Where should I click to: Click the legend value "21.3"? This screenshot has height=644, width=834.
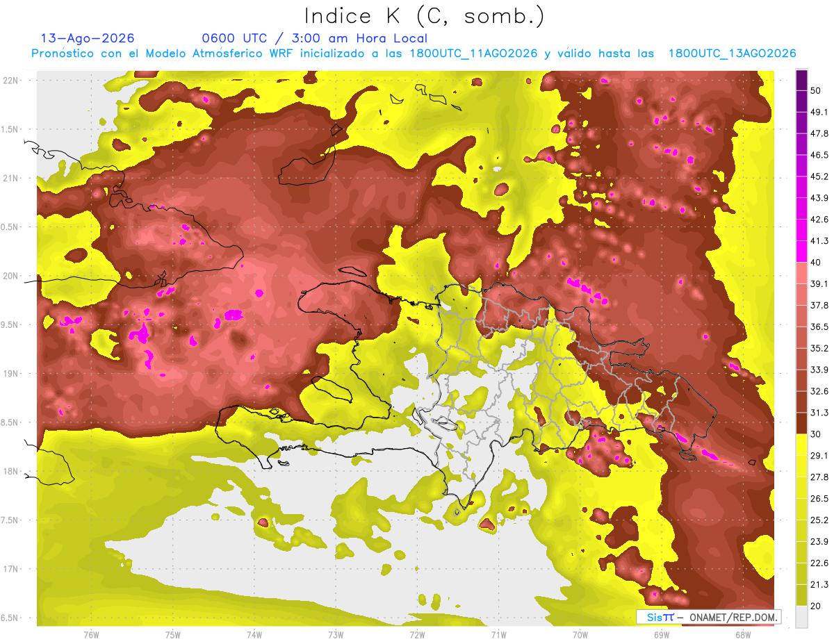point(819,584)
